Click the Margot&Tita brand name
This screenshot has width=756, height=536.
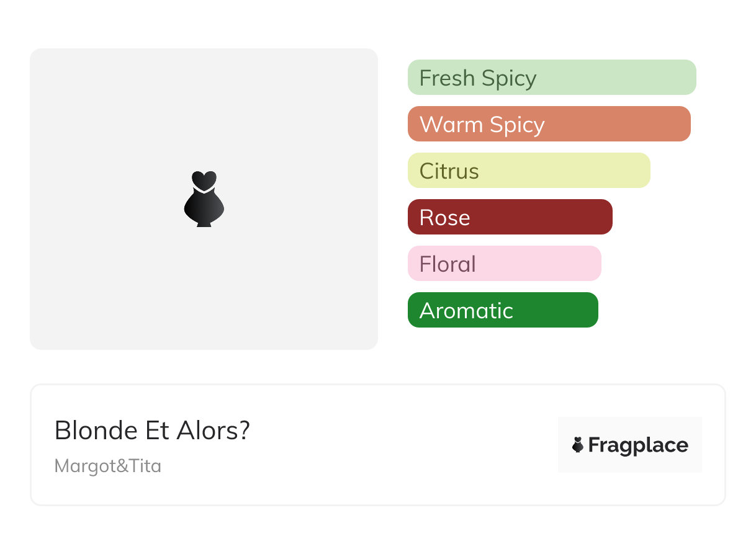108,466
